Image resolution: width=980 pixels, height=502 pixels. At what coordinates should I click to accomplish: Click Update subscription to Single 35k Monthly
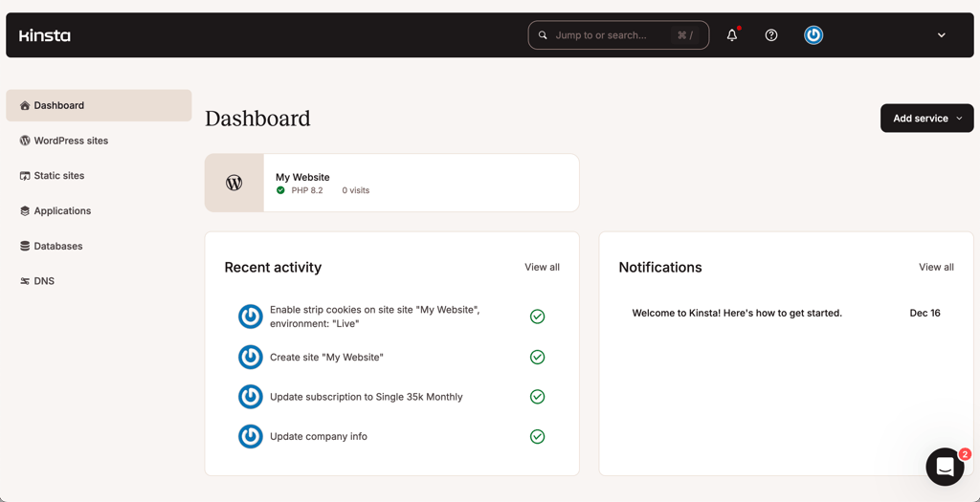[367, 397]
